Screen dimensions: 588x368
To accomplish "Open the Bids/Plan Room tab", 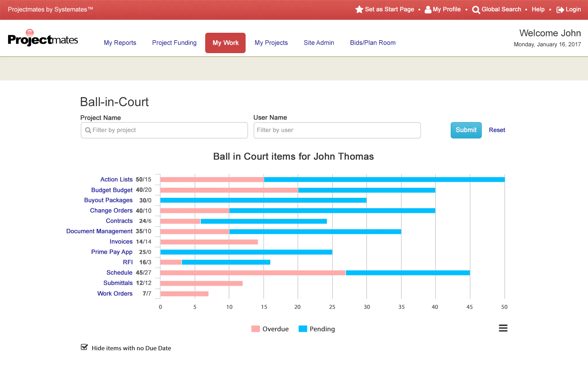I will [373, 43].
